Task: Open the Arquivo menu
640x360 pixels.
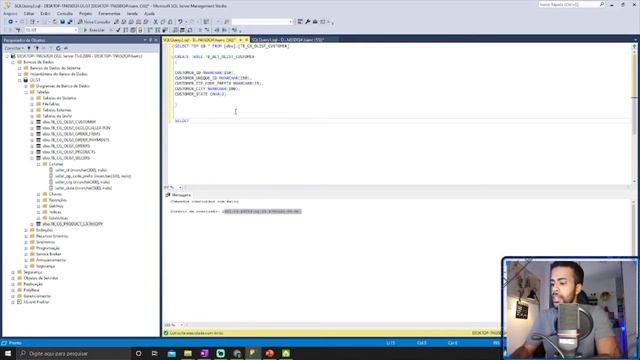Action: point(11,13)
